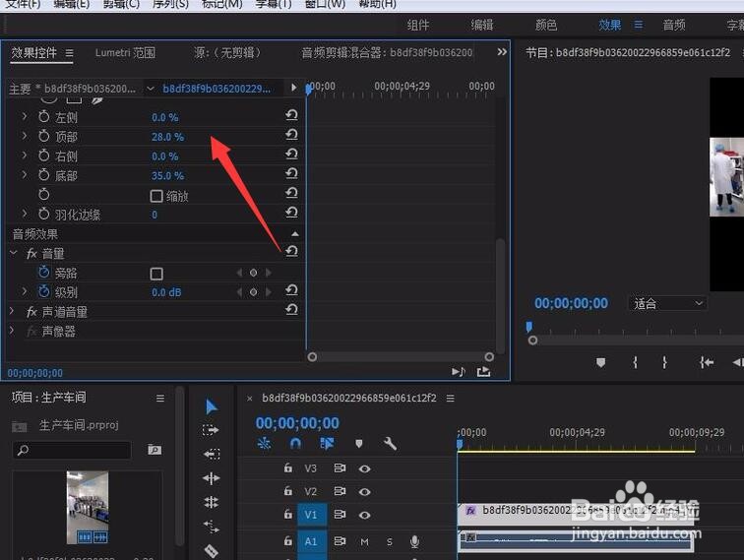Reset the 右侧 crop value
This screenshot has width=744, height=560.
[x=292, y=155]
